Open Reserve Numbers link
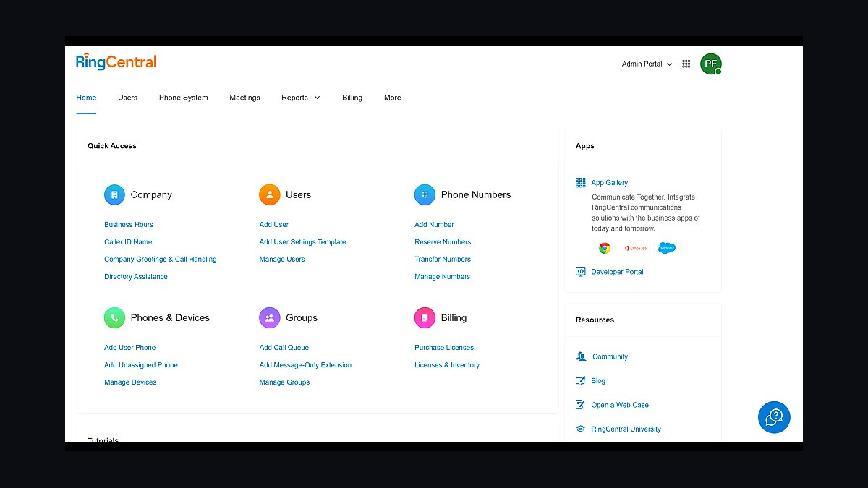 click(x=443, y=242)
